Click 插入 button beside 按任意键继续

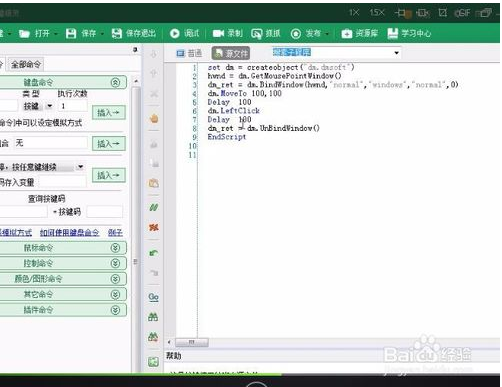tap(109, 175)
